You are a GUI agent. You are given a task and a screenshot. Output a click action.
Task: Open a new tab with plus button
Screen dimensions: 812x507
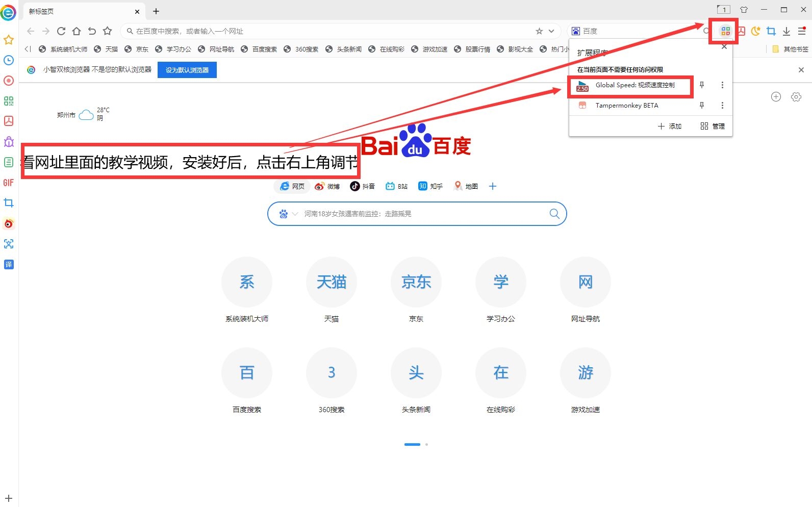click(156, 11)
